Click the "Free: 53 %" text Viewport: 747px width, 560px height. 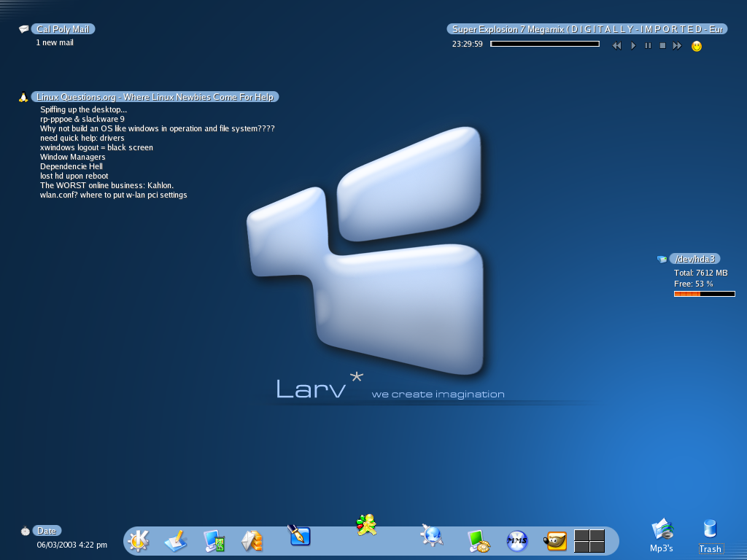[x=694, y=284]
